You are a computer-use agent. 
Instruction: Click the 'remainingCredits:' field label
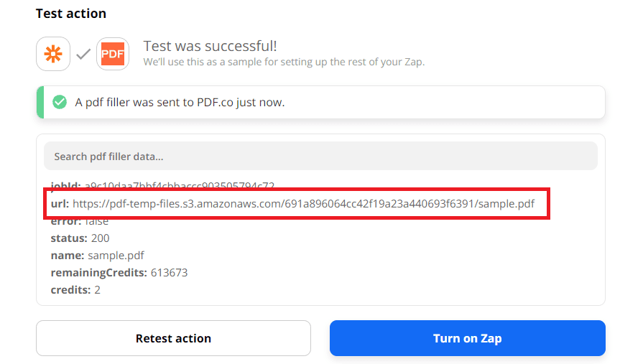pyautogui.click(x=98, y=273)
